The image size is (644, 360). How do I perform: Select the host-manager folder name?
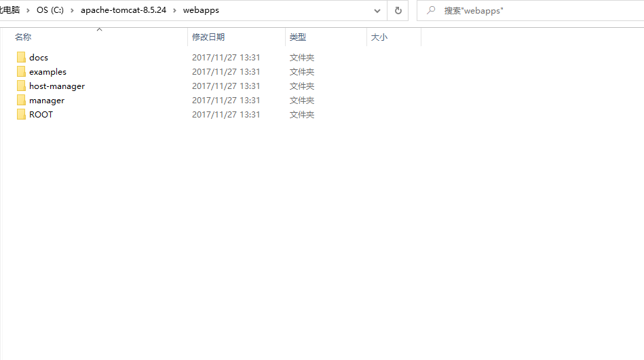pos(57,86)
